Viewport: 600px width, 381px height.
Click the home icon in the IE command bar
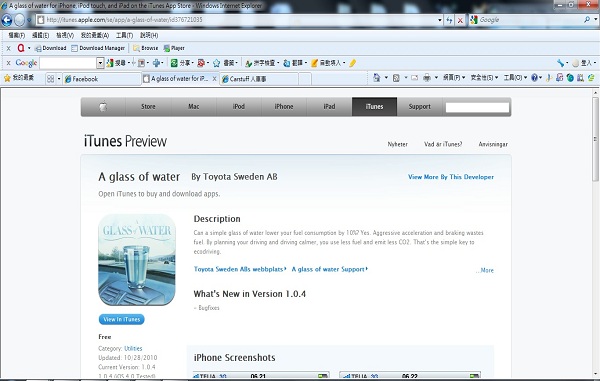(x=377, y=78)
